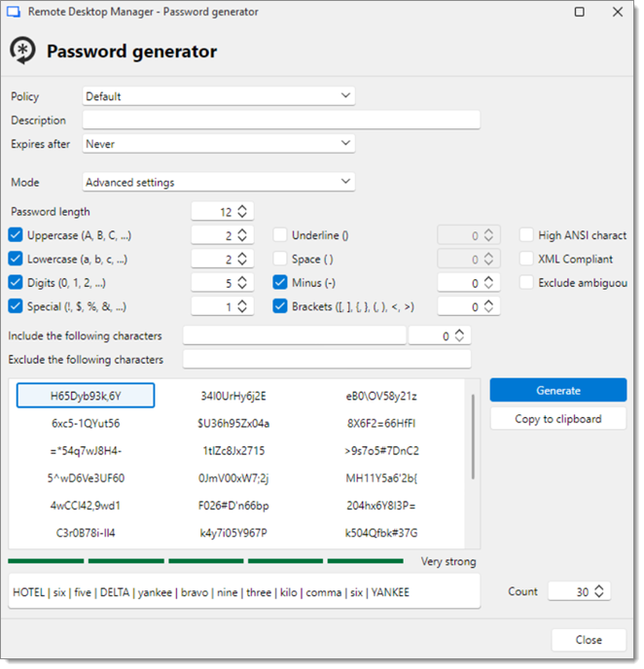The image size is (644, 669).
Task: Select password 8X6F2=66HfFI
Action: [x=383, y=425]
